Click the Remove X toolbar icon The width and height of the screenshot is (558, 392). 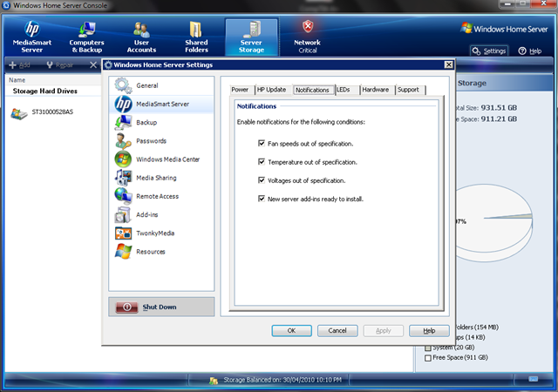[x=93, y=65]
